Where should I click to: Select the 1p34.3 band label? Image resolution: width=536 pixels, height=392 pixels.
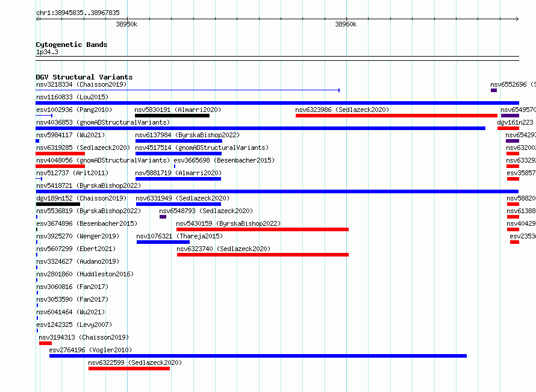click(x=47, y=52)
